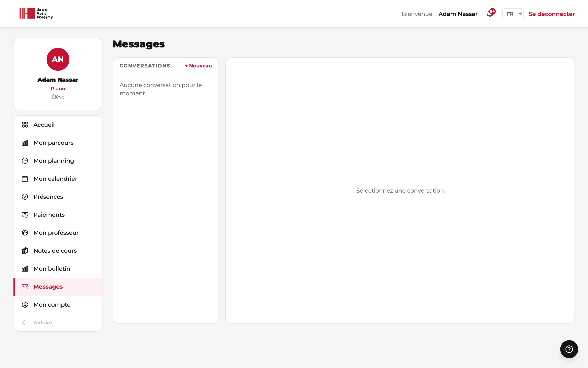The image size is (588, 368).
Task: Click the Mon planning clock icon
Action: tap(25, 161)
